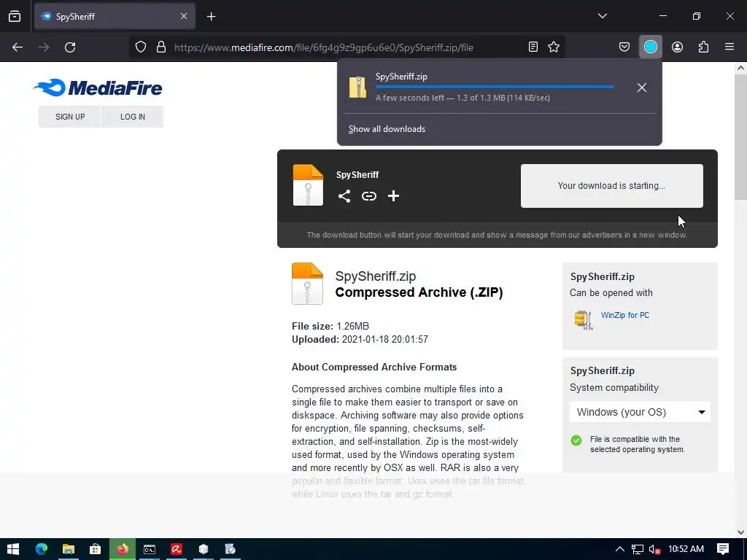Click the 'Uploaded: 2021-01-18 20:01:57' text
747x560 pixels.
[x=360, y=340]
